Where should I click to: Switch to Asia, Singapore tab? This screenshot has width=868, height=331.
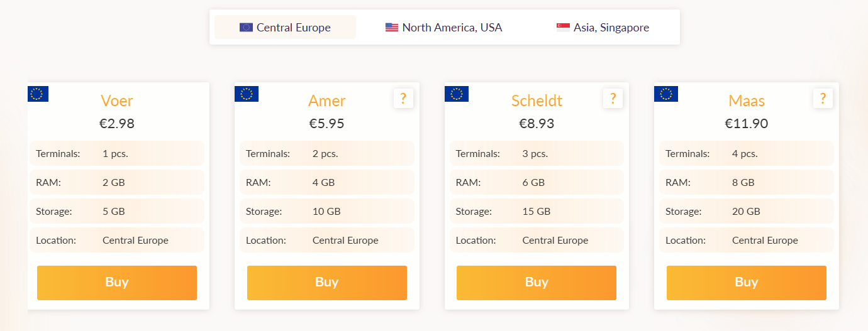[x=603, y=27]
